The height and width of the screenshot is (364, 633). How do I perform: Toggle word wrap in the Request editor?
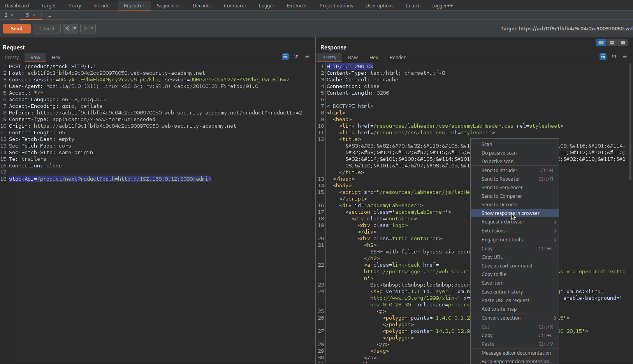tap(285, 56)
